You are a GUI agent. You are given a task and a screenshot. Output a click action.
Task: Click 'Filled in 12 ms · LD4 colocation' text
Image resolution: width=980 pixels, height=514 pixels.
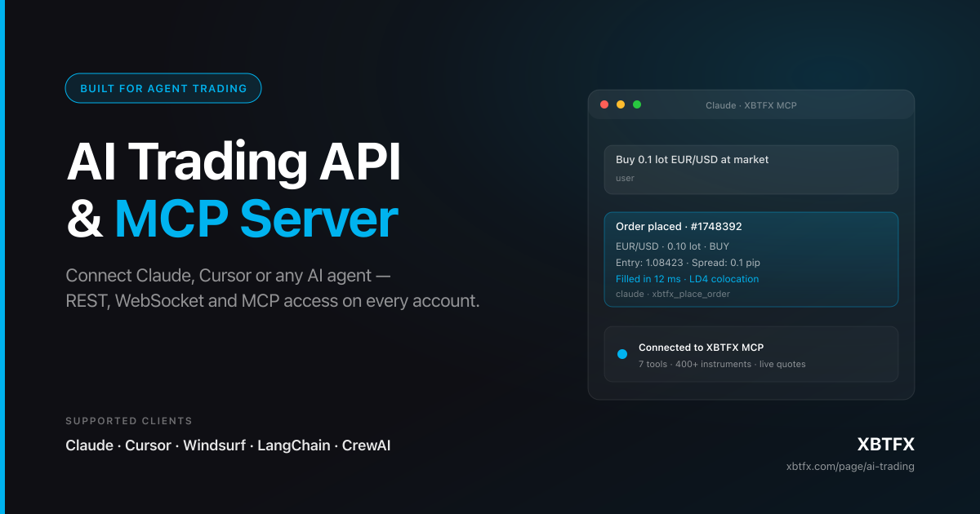(x=688, y=279)
